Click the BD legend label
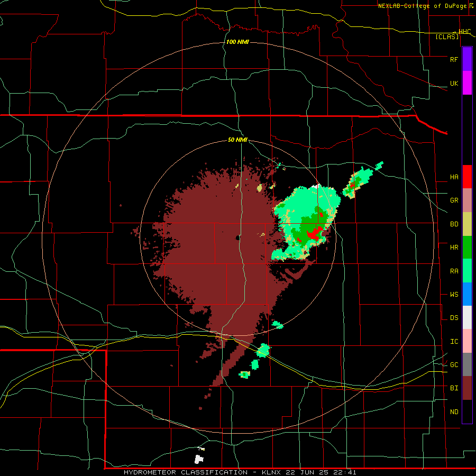 pos(454,224)
